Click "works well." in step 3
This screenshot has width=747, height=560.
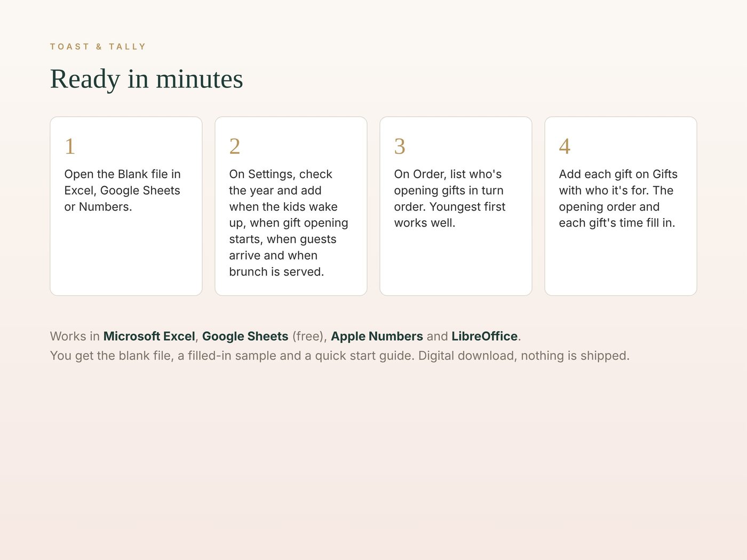[x=425, y=223]
